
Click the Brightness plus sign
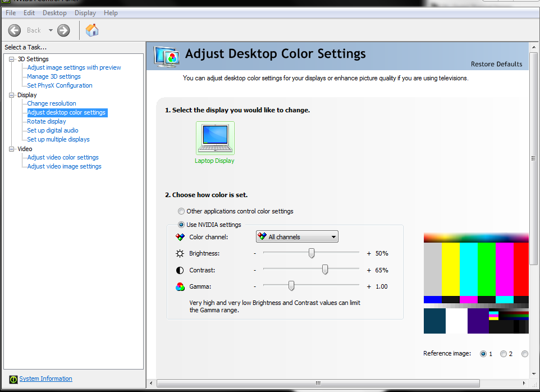(369, 253)
